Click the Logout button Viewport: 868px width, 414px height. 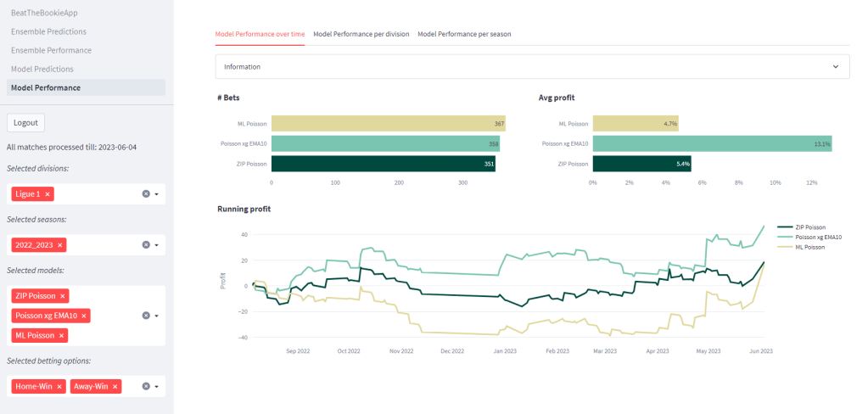point(25,122)
